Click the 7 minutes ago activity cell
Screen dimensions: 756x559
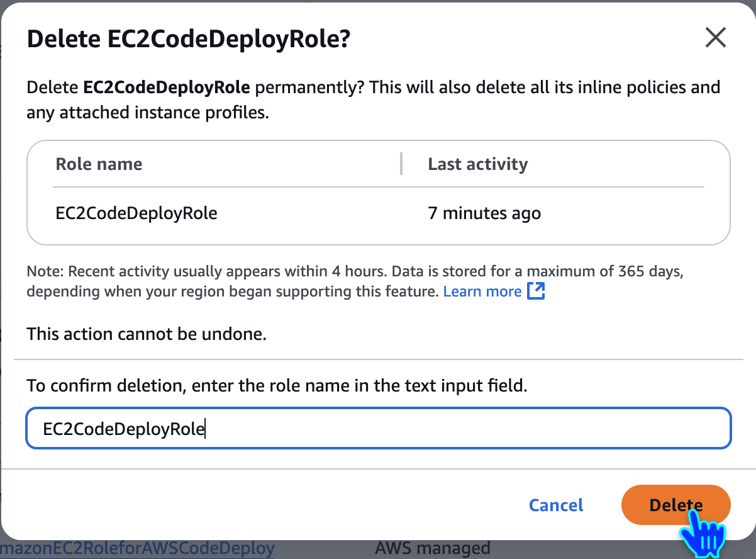point(484,213)
